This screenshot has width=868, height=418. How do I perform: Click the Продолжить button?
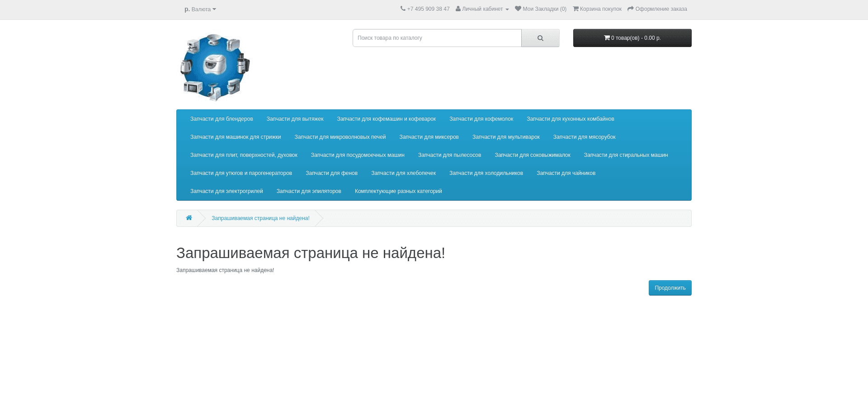coord(670,288)
